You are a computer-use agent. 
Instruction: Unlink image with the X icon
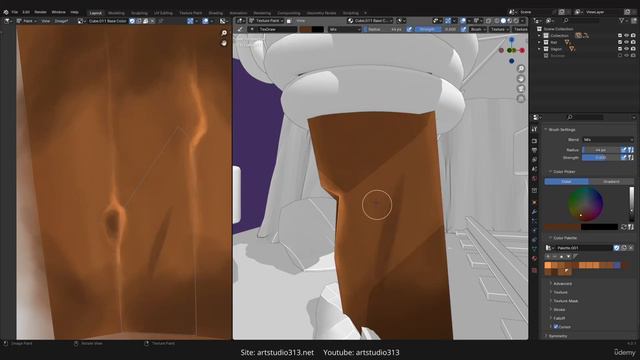pos(152,21)
